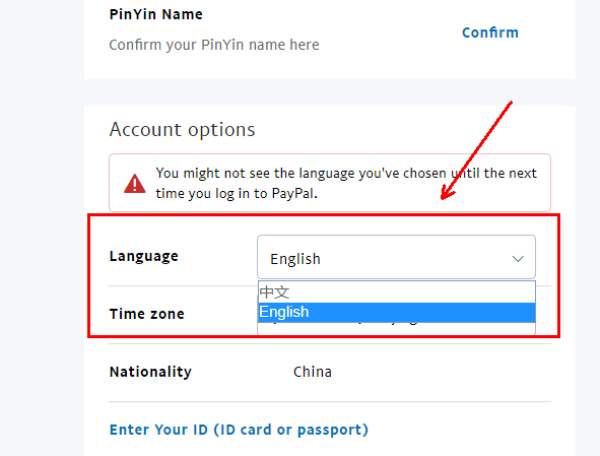Open Enter Your ID card or passport link

click(239, 430)
